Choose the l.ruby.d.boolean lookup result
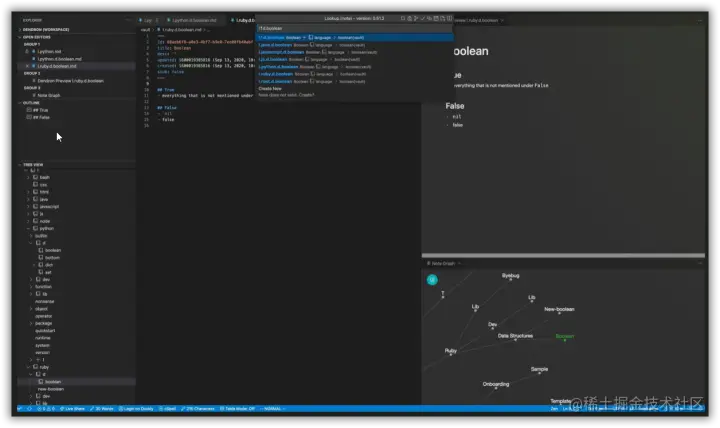 [354, 74]
